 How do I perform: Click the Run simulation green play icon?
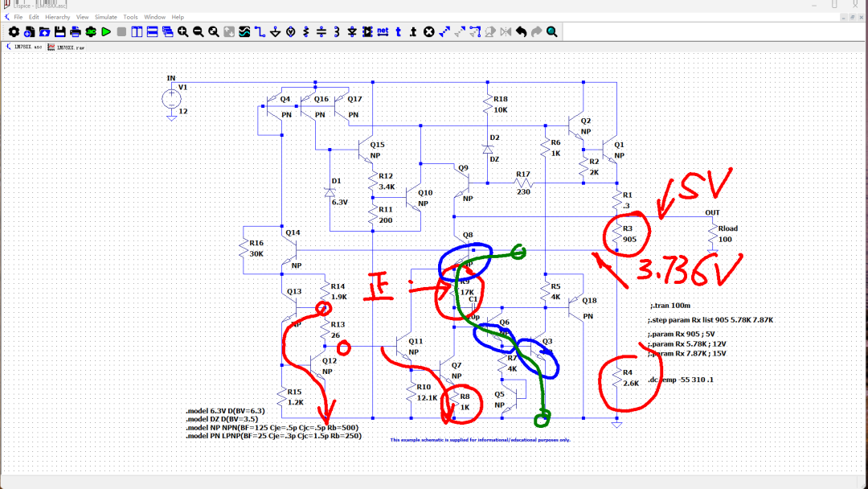pyautogui.click(x=106, y=31)
